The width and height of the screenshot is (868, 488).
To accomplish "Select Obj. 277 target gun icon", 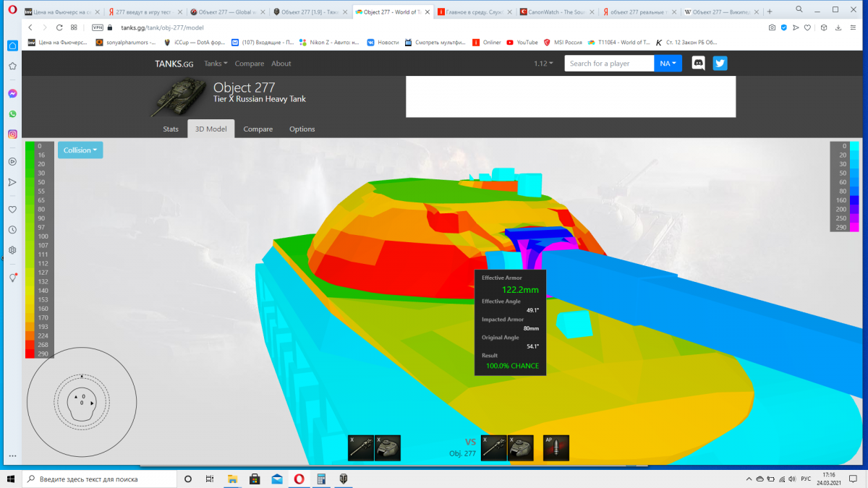I will click(x=494, y=448).
